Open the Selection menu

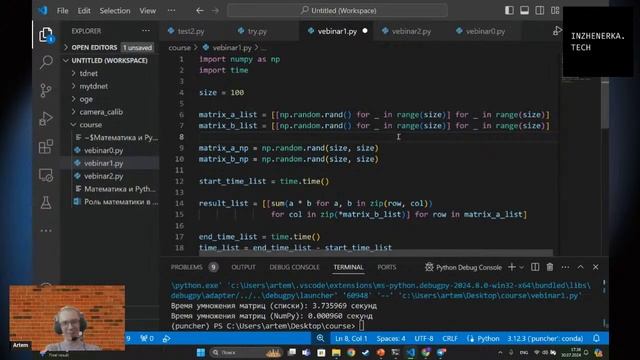click(115, 11)
